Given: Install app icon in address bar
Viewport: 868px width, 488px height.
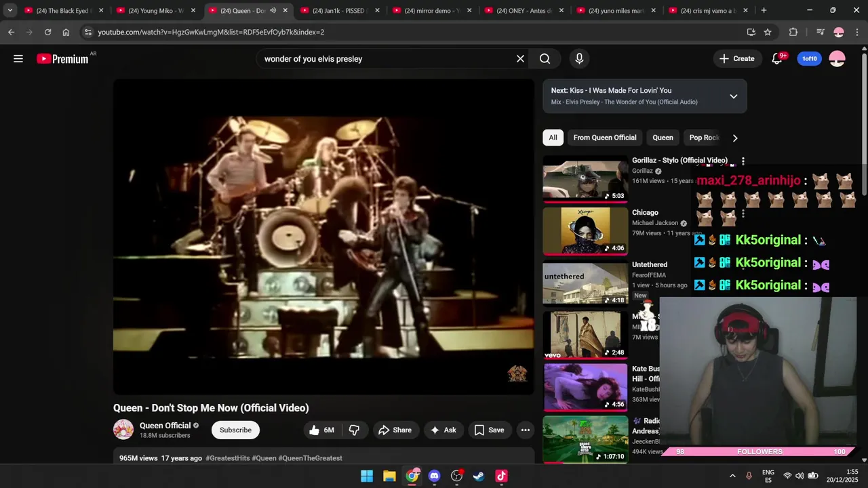Looking at the screenshot, I should point(751,32).
